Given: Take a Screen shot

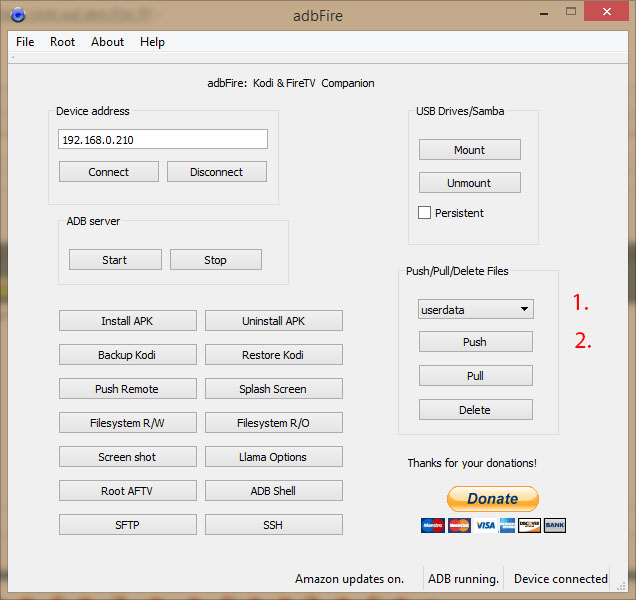Looking at the screenshot, I should [x=128, y=457].
